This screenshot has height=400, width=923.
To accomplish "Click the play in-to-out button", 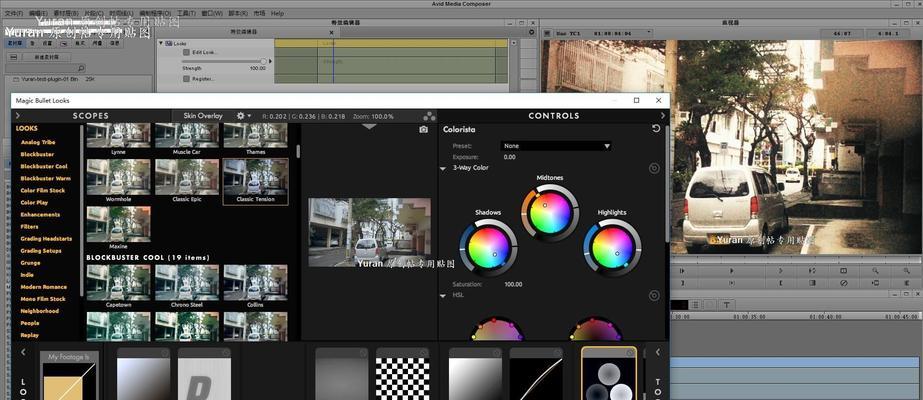I will pos(732,283).
